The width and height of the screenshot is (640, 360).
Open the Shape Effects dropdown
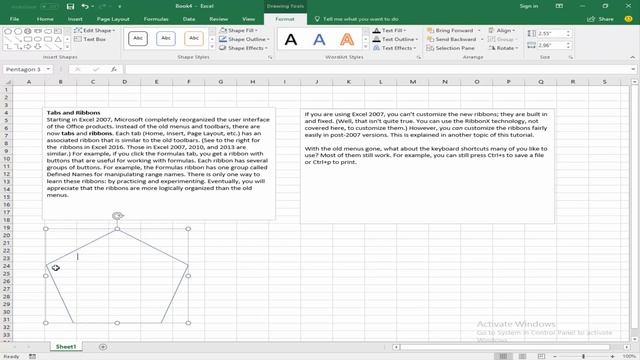[243, 48]
